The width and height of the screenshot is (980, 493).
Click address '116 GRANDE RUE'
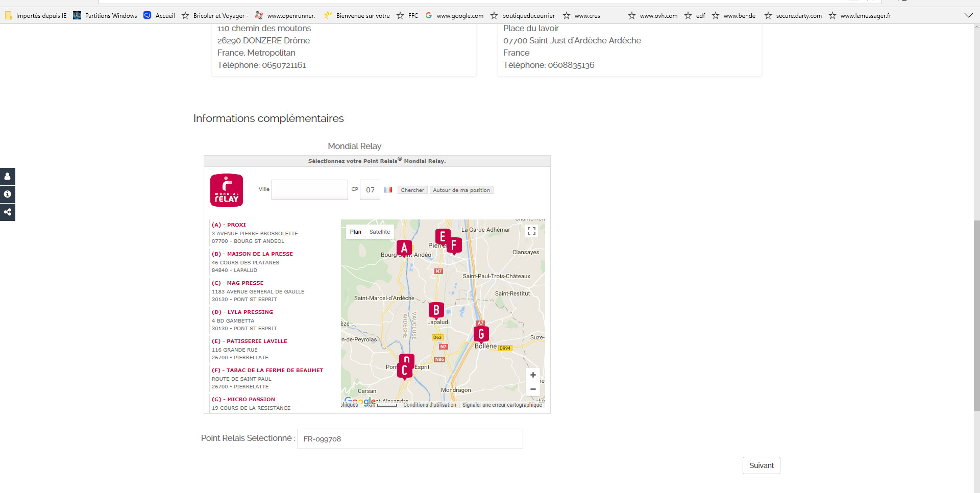(235, 350)
